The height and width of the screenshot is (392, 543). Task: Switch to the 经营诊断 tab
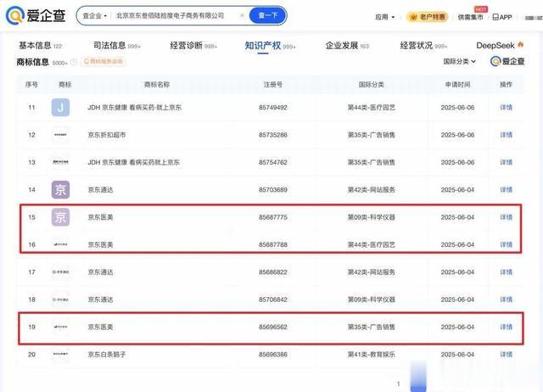pos(193,45)
